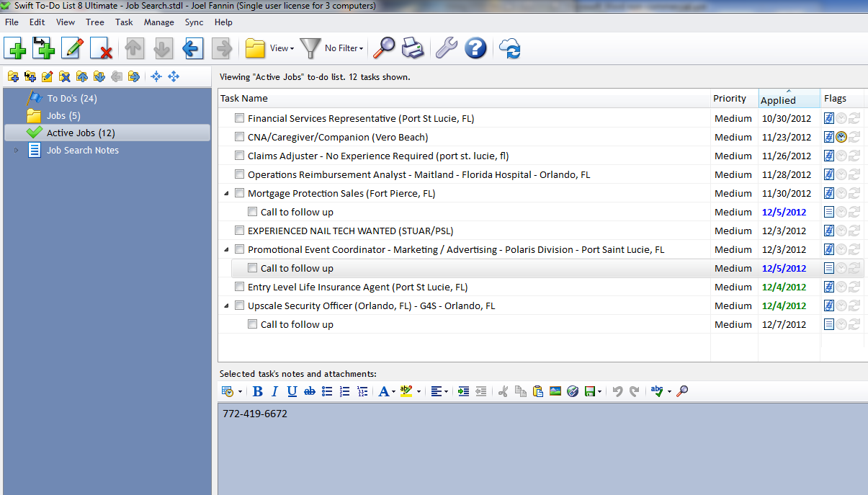This screenshot has width=868, height=495.
Task: Toggle Bold in the notes toolbar
Action: tap(258, 391)
